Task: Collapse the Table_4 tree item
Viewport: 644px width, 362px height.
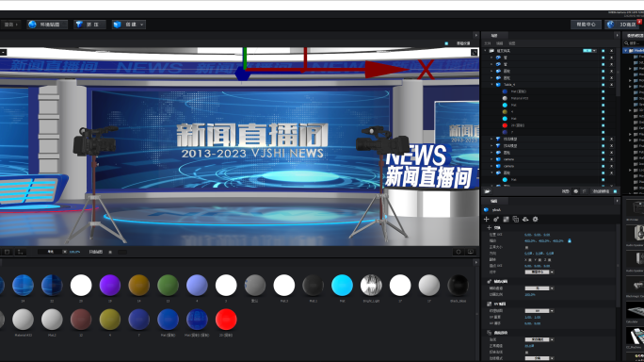Action: tap(492, 85)
